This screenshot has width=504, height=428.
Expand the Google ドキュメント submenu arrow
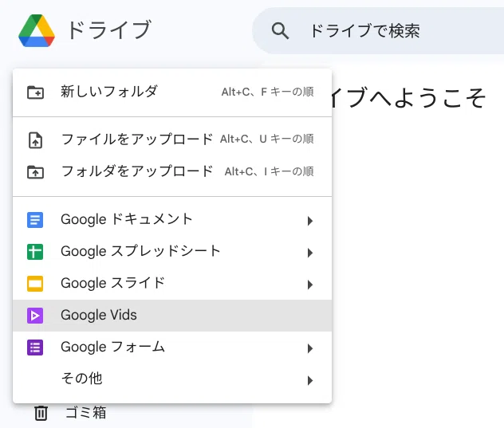click(310, 221)
